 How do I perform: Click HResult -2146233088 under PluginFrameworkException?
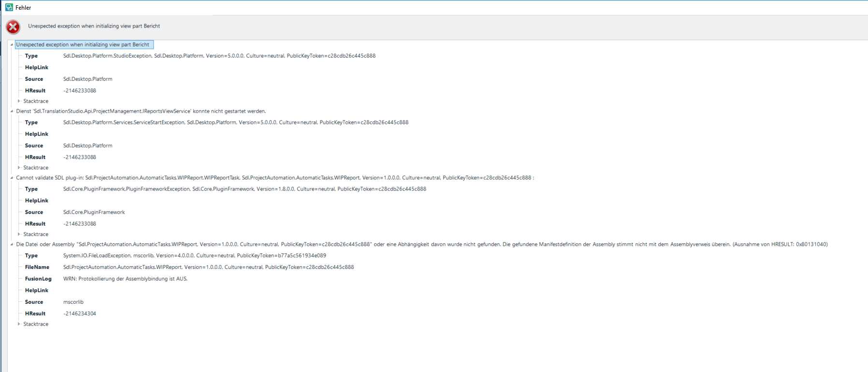pyautogui.click(x=80, y=224)
